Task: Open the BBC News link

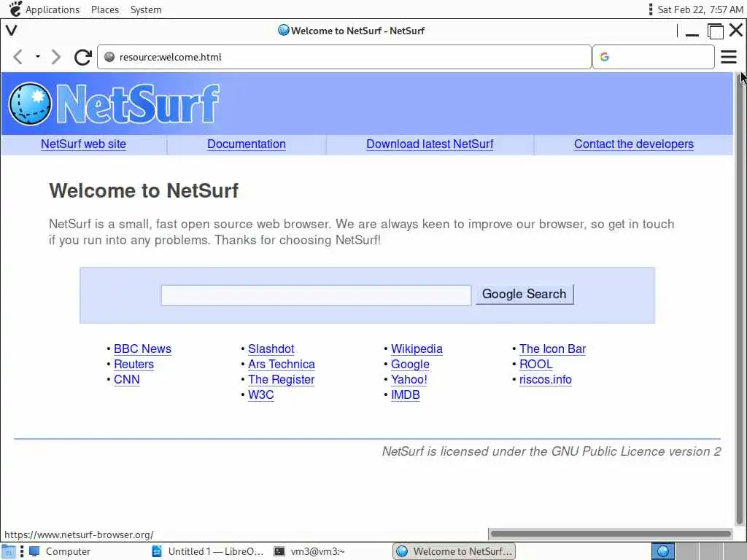Action: pyautogui.click(x=142, y=349)
